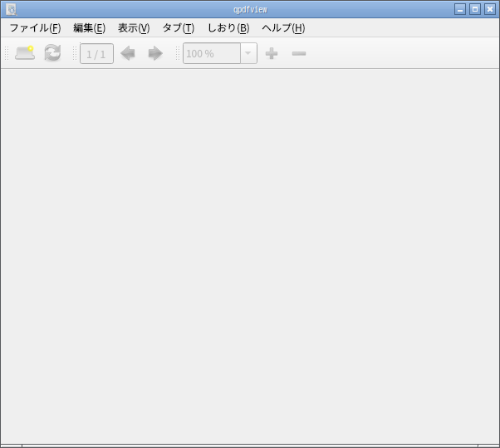
Task: Maximize the qpdfview window
Action: 475,10
